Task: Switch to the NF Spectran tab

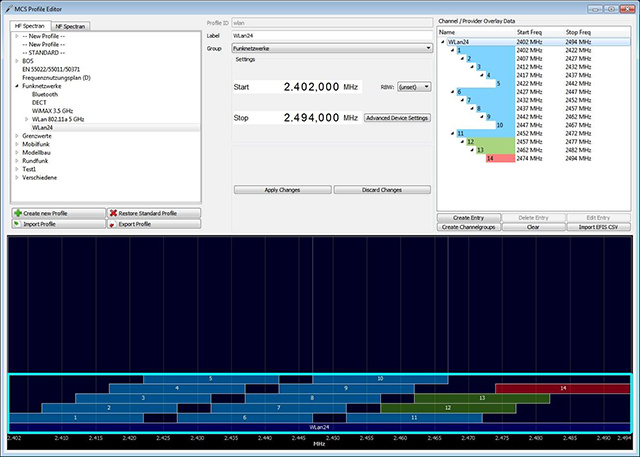Action: click(71, 27)
